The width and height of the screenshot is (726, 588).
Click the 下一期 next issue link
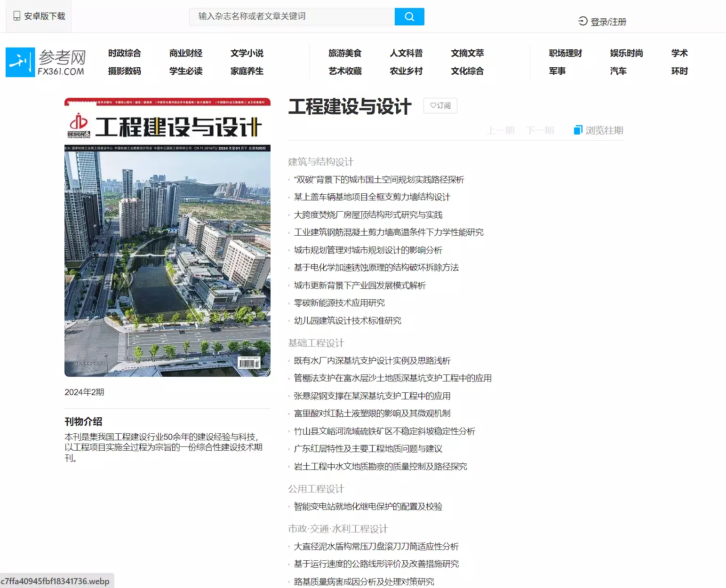540,130
